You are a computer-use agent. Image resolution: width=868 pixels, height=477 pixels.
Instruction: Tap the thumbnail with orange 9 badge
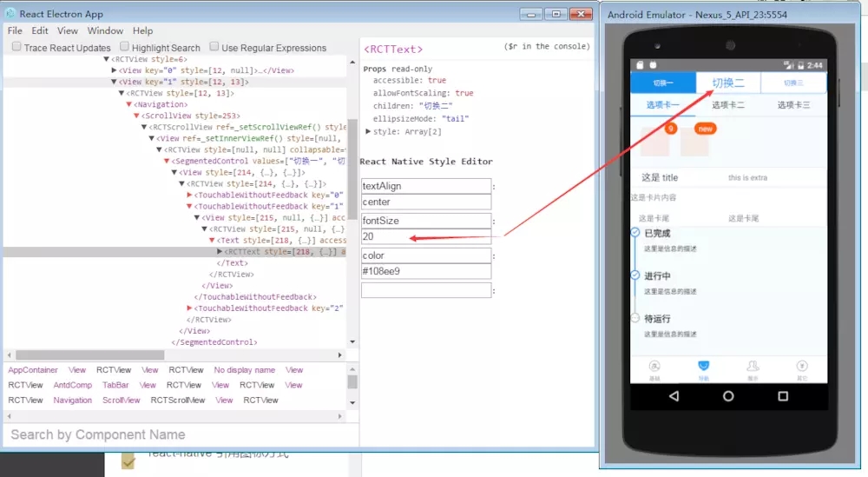click(655, 141)
